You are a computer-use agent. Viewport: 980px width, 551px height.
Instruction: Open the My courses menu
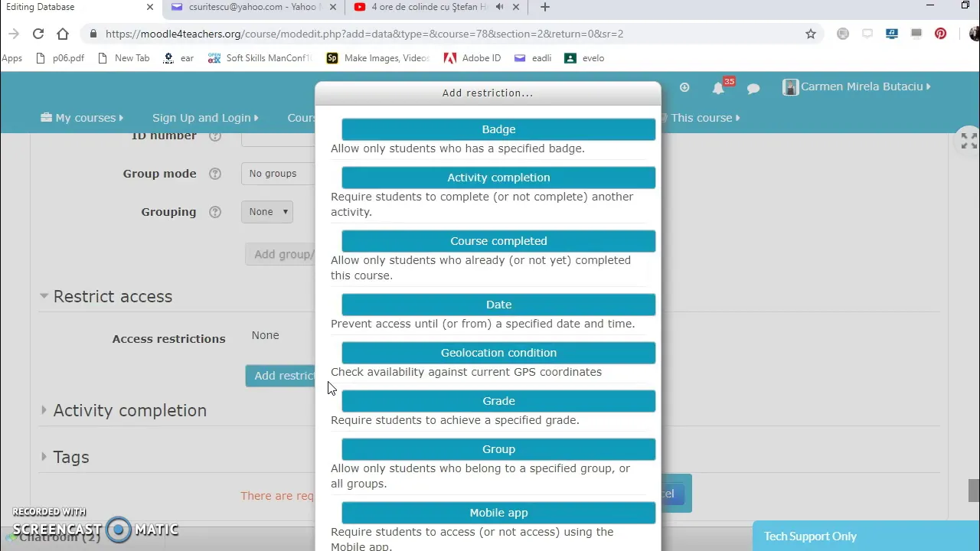[x=82, y=118]
